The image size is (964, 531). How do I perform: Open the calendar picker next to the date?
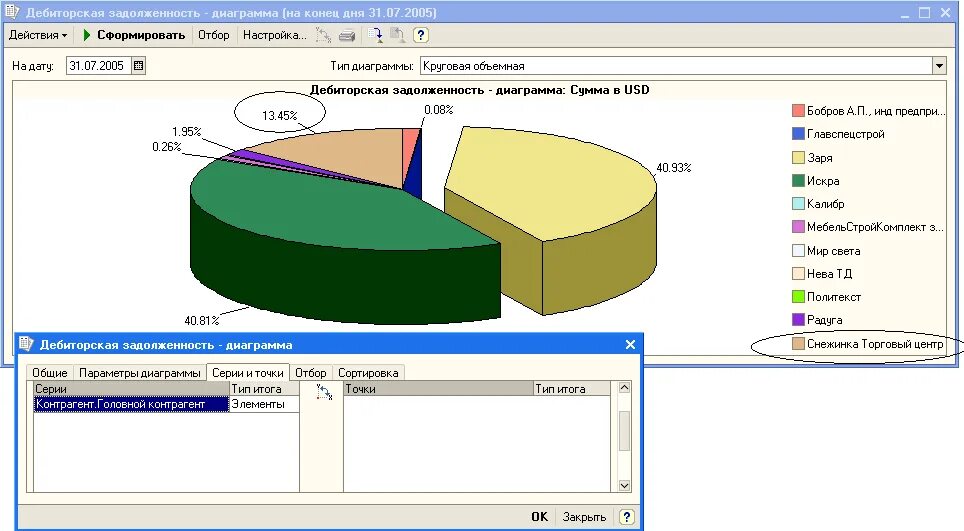click(x=139, y=66)
